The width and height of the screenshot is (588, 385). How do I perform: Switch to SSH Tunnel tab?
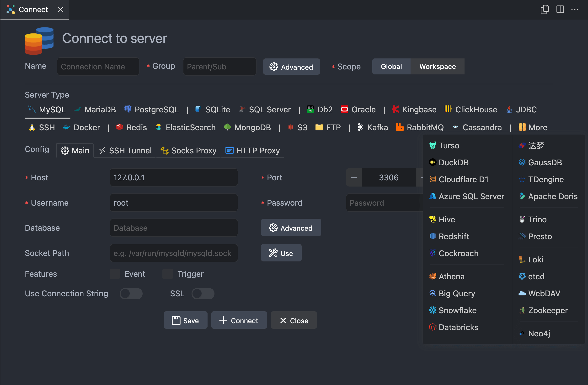(x=125, y=151)
